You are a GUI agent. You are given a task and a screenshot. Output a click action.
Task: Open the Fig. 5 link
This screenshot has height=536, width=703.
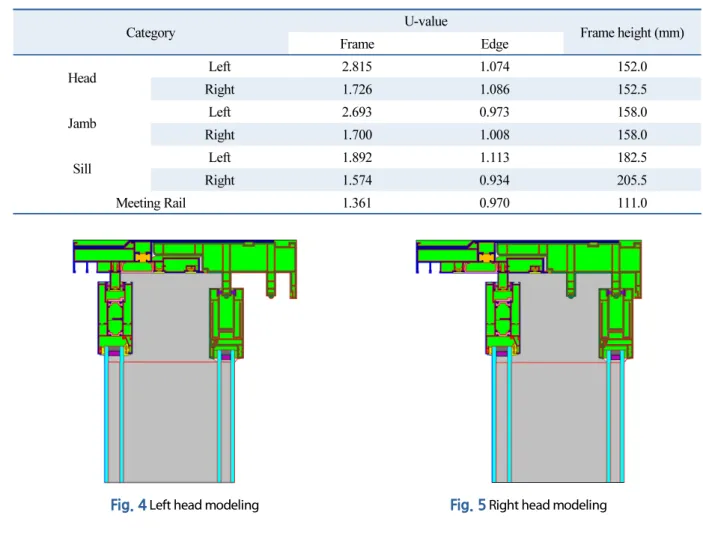468,505
